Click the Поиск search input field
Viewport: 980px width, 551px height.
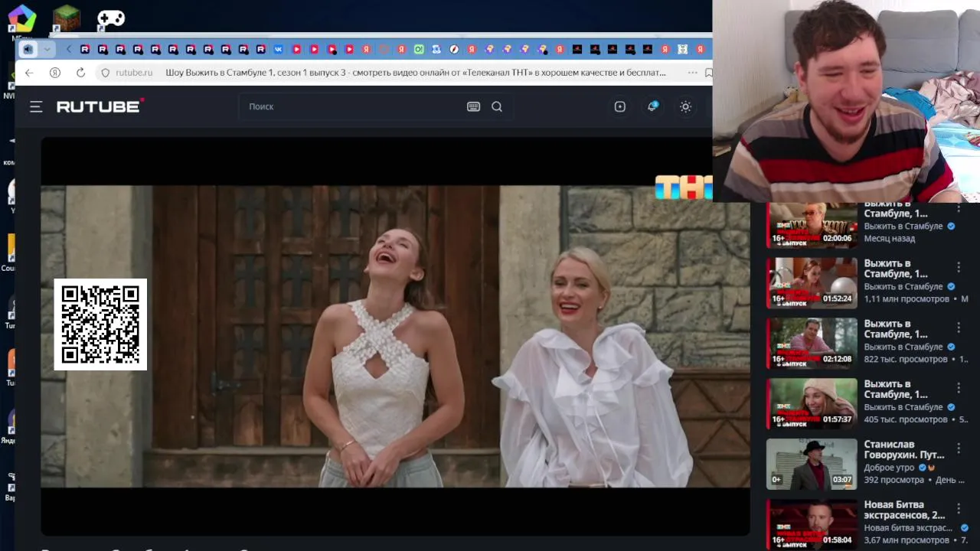(x=352, y=106)
